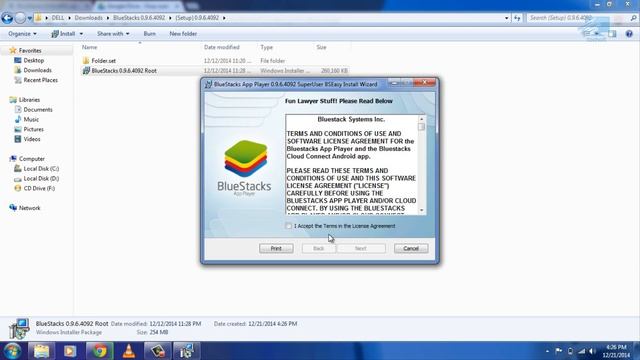Click the Music library note icon
The width and height of the screenshot is (640, 360).
(18, 120)
